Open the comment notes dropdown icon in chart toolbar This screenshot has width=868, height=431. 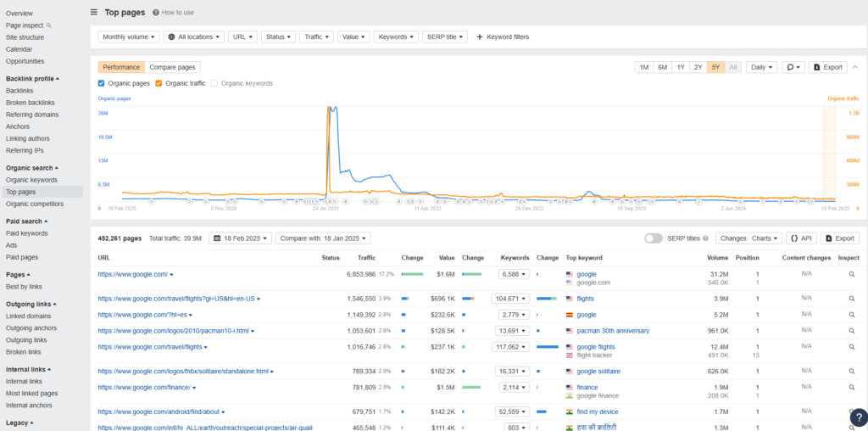[x=793, y=67]
